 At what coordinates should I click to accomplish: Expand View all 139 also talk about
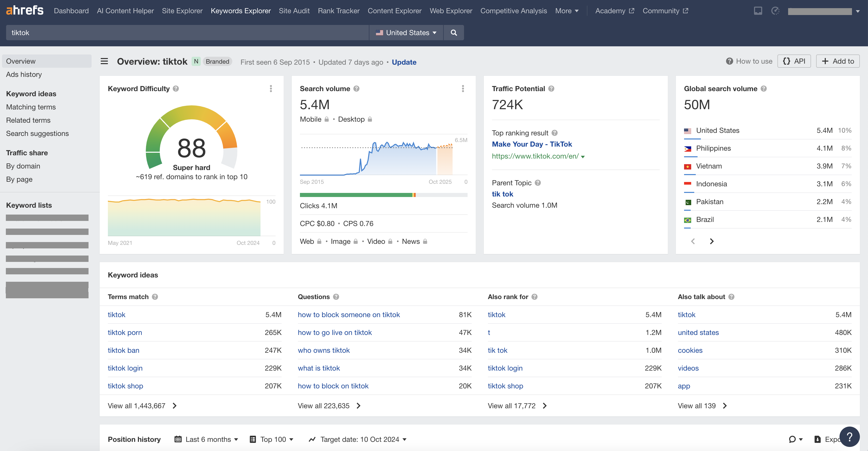pyautogui.click(x=703, y=406)
